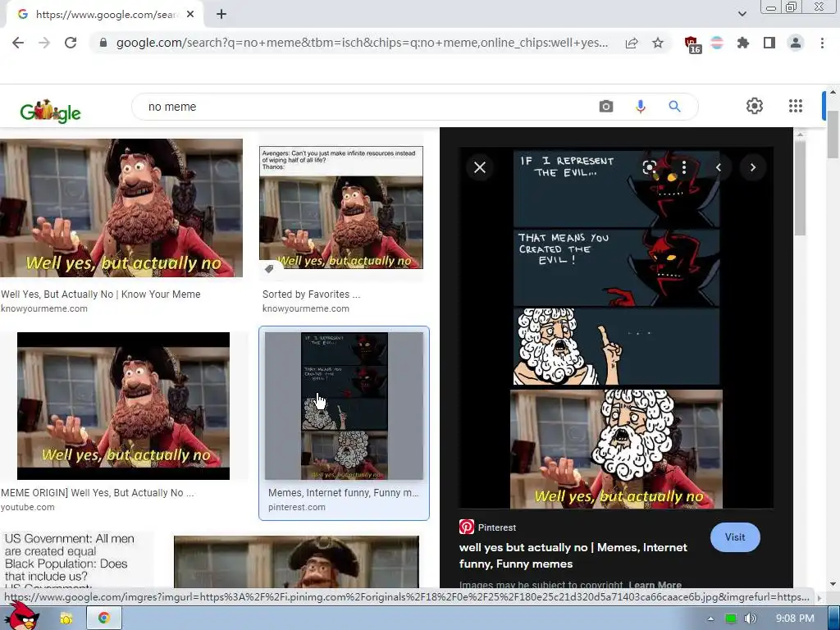The width and height of the screenshot is (840, 630).
Task: Open Angry Birds start button on taskbar
Action: point(21,617)
